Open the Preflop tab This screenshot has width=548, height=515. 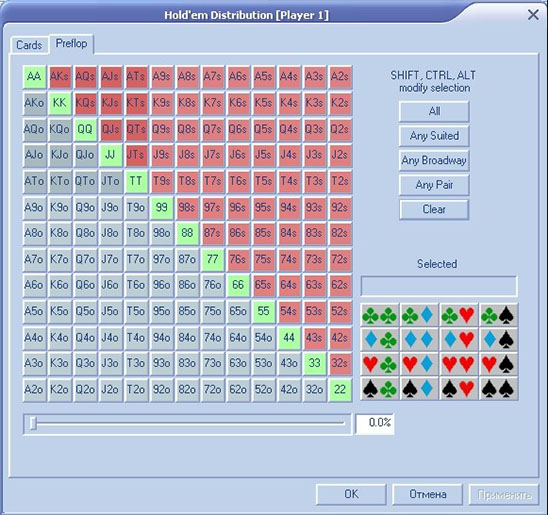click(71, 44)
